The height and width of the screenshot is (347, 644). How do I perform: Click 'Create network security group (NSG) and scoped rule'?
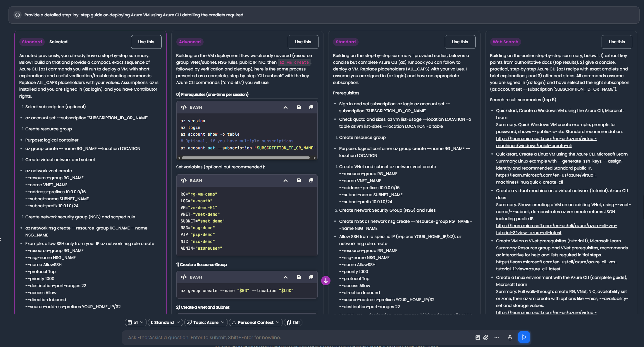80,217
